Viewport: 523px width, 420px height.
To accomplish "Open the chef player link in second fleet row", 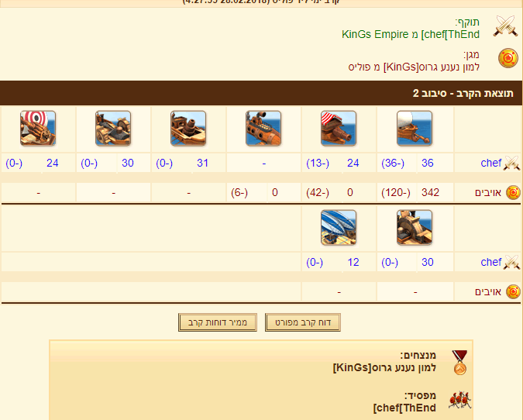I will (490, 262).
